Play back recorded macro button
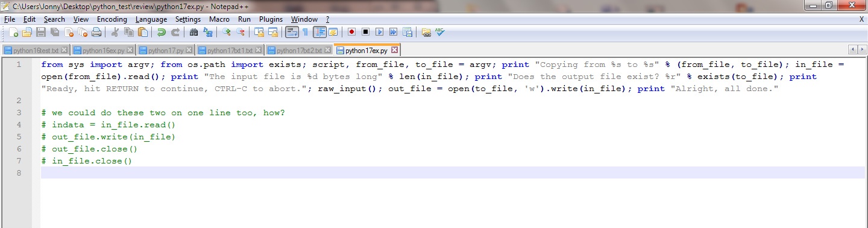868x228 pixels. 380,32
